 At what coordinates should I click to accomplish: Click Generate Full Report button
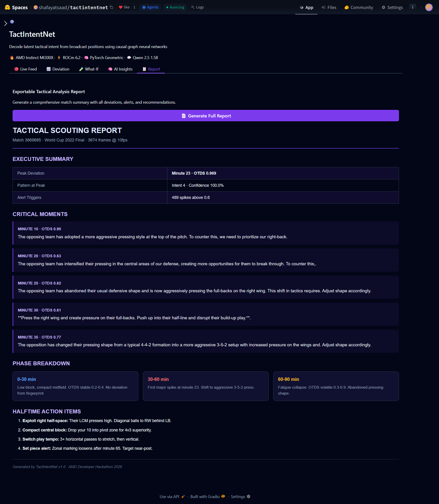(x=206, y=116)
